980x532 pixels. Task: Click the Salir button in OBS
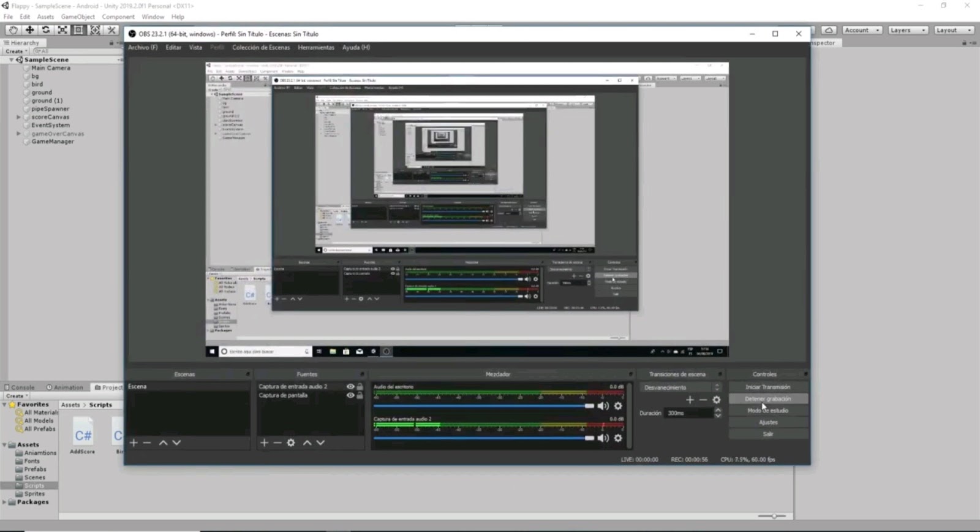768,434
